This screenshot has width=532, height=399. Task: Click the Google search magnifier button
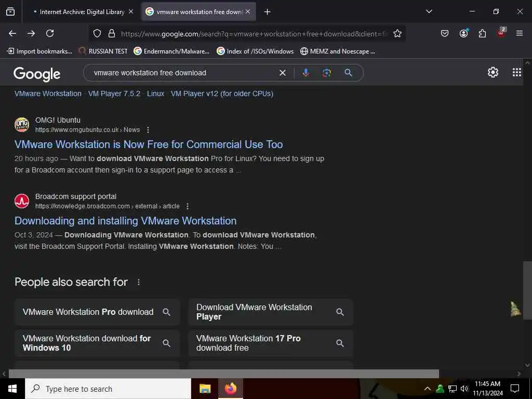[349, 73]
